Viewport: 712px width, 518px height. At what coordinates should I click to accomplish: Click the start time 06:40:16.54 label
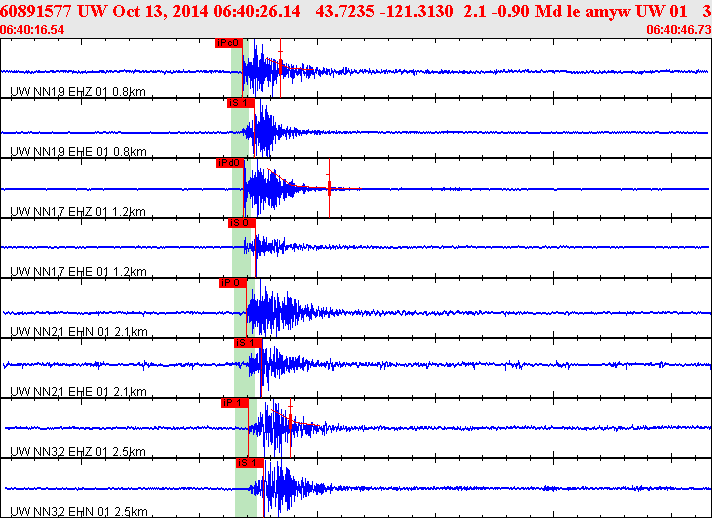pyautogui.click(x=32, y=31)
